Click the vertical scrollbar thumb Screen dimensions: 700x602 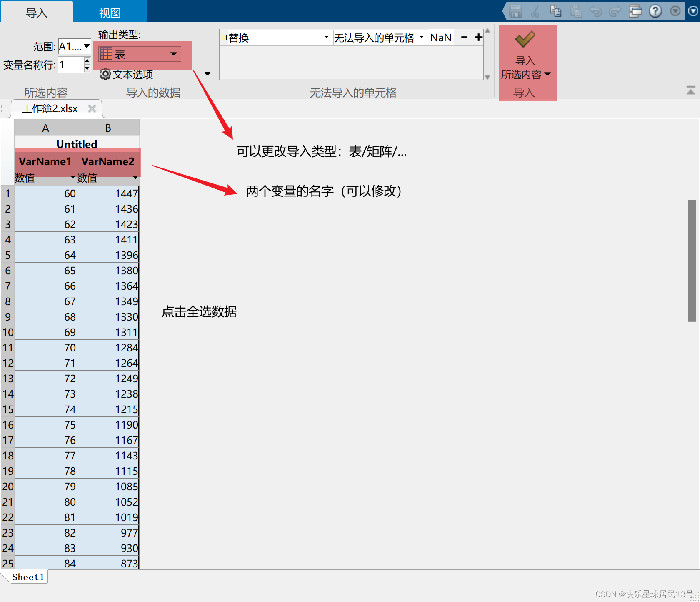692,261
